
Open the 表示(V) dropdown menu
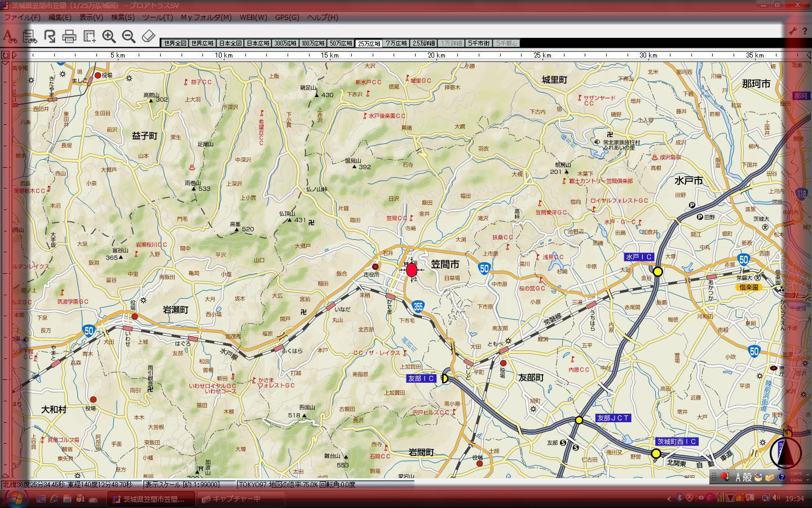(x=91, y=17)
